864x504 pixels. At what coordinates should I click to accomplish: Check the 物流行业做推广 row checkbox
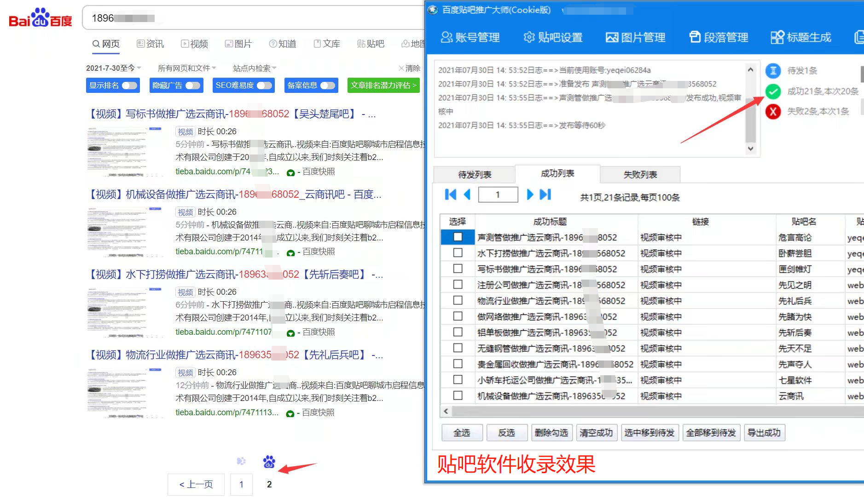(x=458, y=300)
